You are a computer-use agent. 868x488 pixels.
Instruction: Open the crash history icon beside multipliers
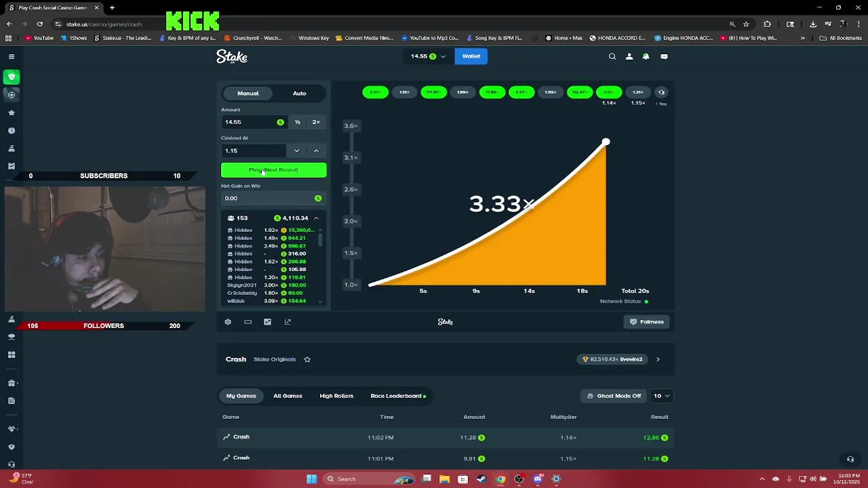(x=661, y=92)
